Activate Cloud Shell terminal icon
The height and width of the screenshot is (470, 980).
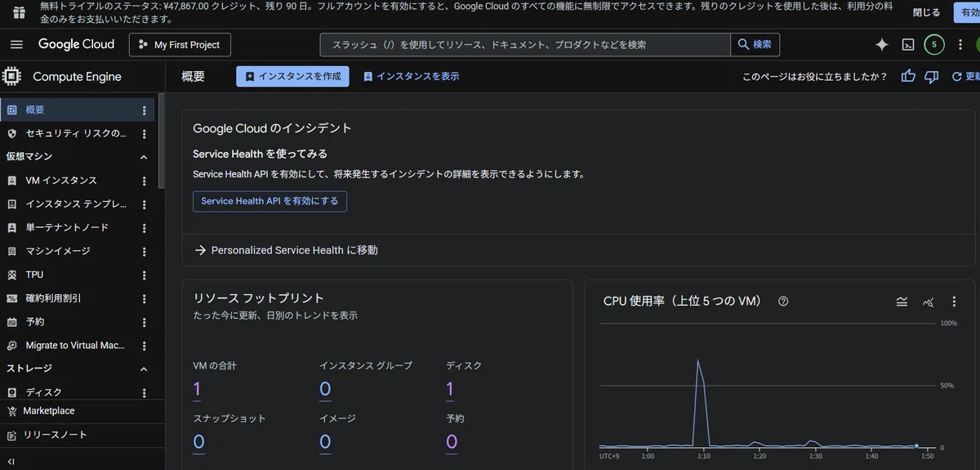[x=908, y=44]
